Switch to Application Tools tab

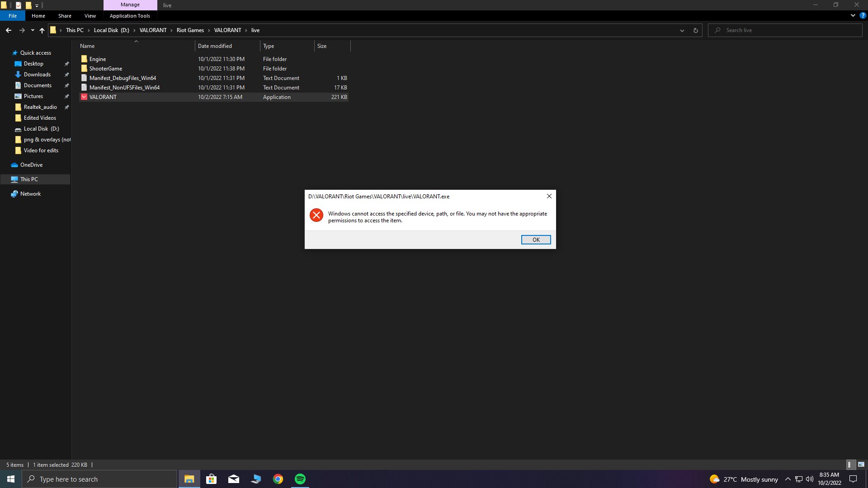click(130, 16)
